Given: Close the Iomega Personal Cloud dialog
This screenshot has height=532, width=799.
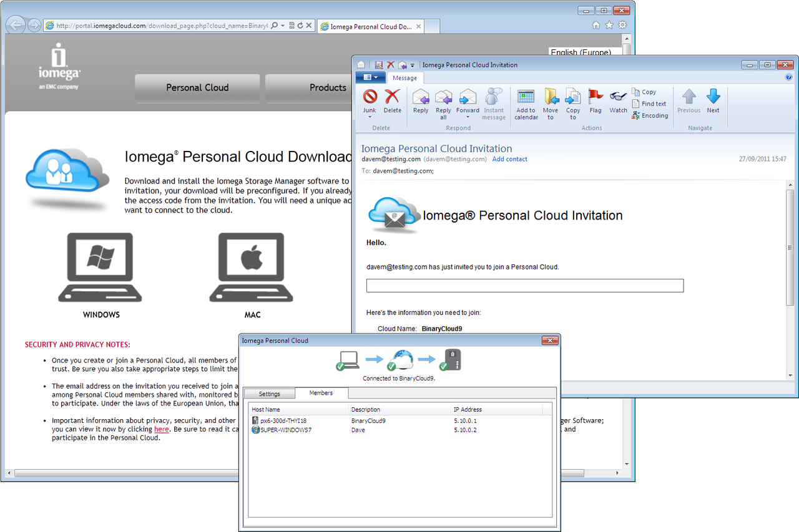Looking at the screenshot, I should (x=550, y=341).
